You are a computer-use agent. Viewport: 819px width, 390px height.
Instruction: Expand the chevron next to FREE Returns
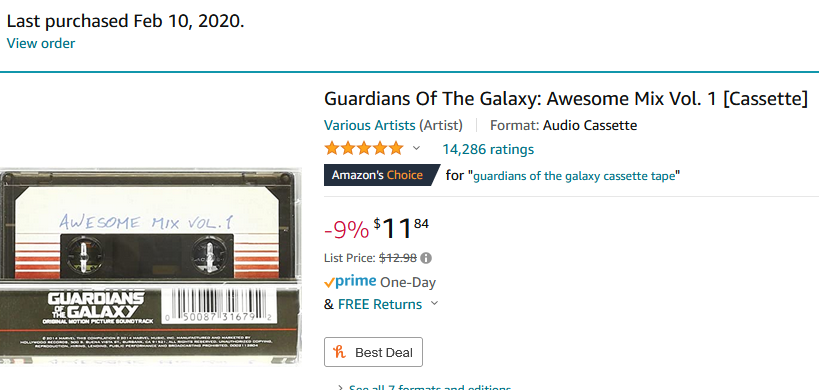pyautogui.click(x=434, y=303)
